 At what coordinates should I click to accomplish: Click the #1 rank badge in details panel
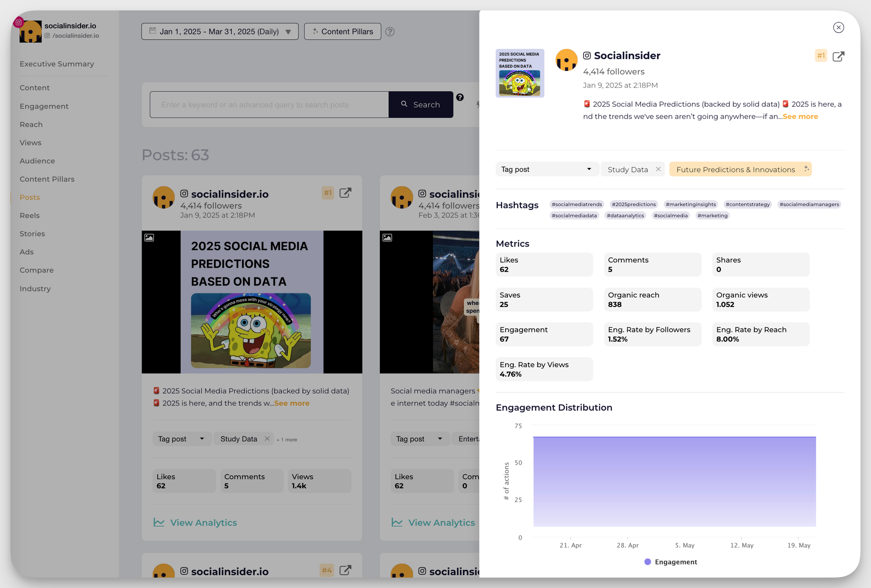tap(821, 55)
